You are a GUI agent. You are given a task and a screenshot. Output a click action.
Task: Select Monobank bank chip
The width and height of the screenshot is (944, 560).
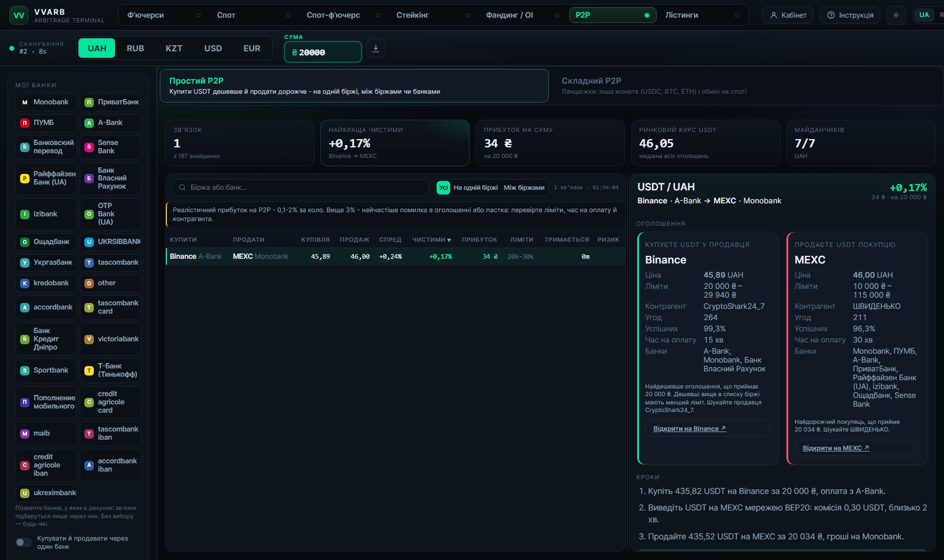point(46,103)
